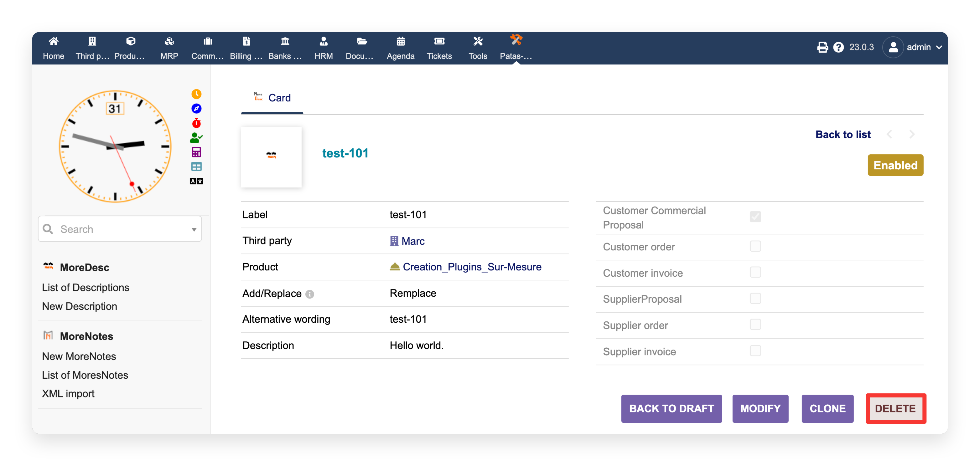Click the MoreDesc menu heading

coord(85,267)
